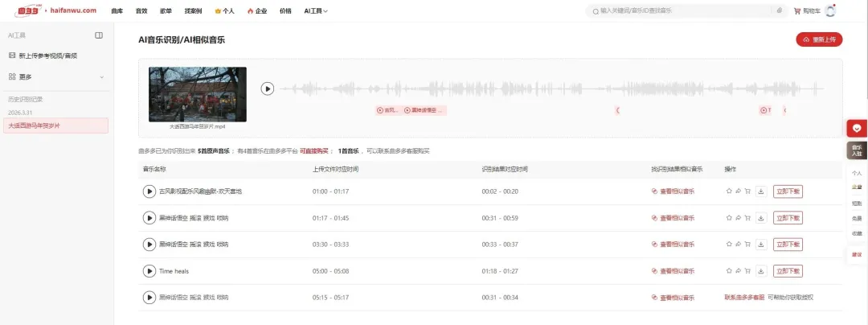This screenshot has width=868, height=325.
Task: Play the uploaded video's audio waveform
Action: click(x=268, y=88)
